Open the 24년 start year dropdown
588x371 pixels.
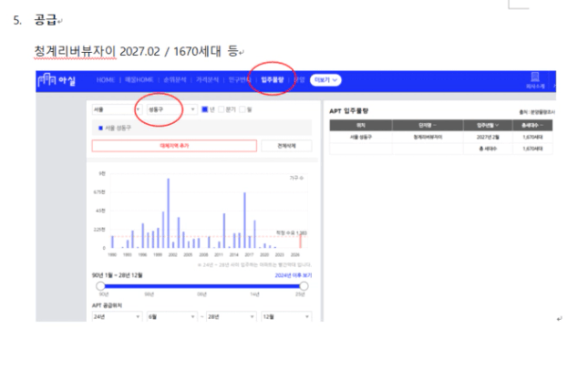[x=117, y=316]
